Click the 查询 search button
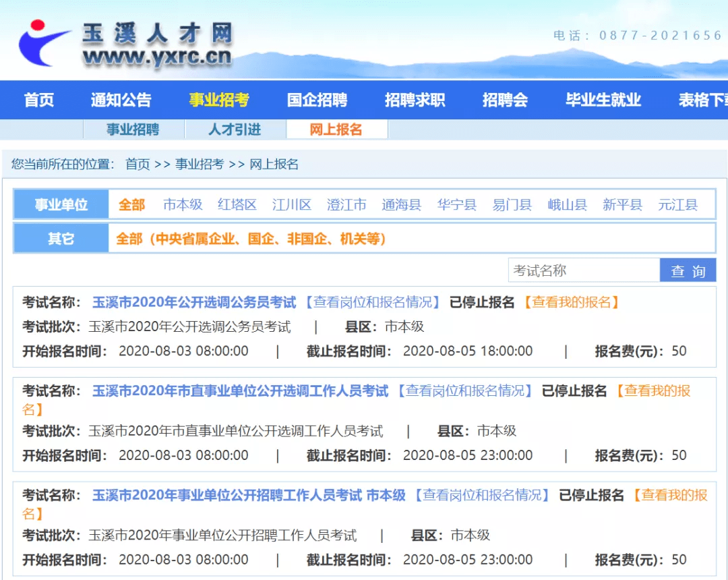The height and width of the screenshot is (580, 728). [688, 270]
